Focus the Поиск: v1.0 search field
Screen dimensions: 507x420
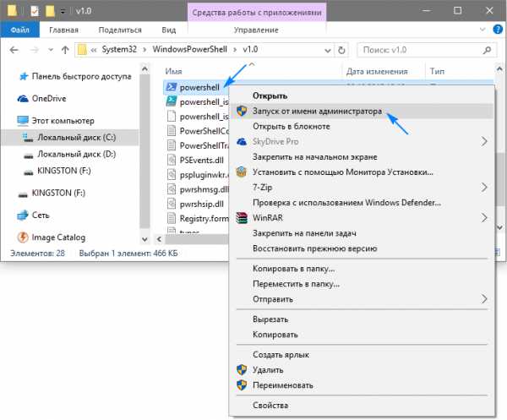click(427, 50)
